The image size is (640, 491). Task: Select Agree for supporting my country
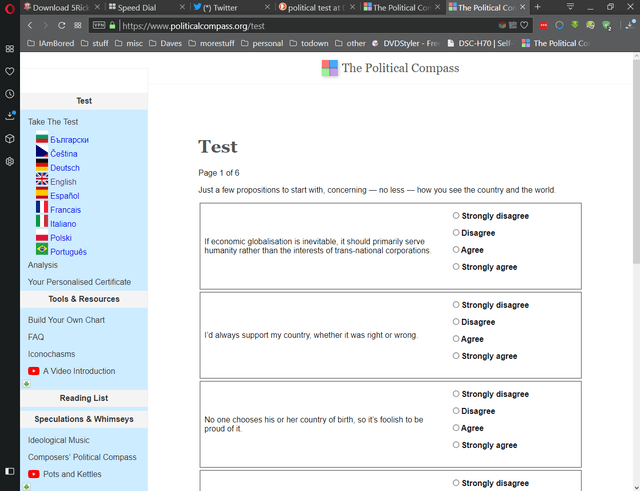pos(456,339)
